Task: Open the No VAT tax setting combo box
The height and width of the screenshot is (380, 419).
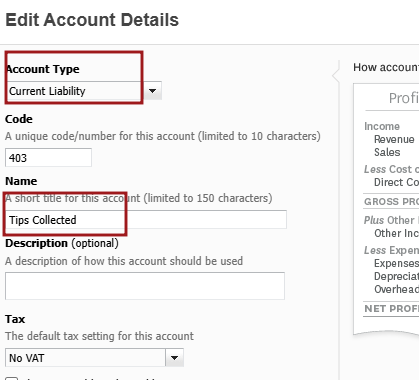Action: coord(94,358)
